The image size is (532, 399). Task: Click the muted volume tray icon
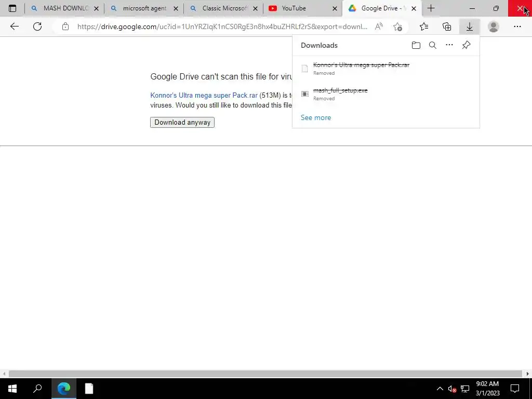(x=452, y=389)
